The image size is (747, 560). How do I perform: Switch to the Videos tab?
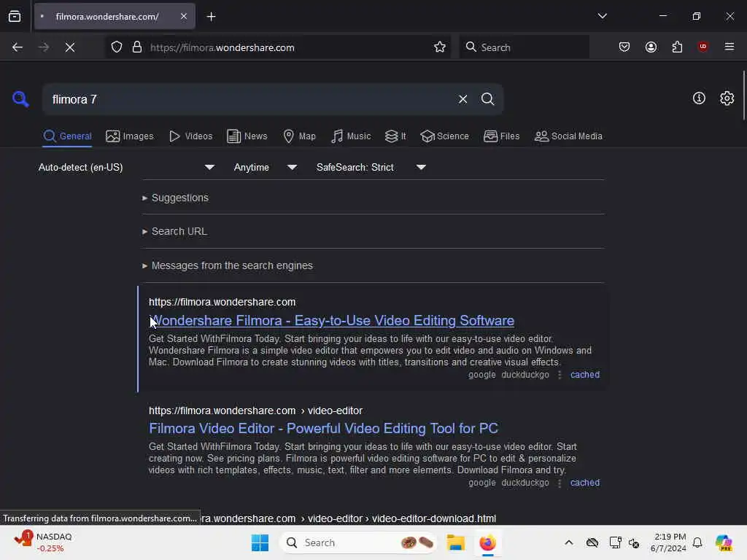tap(190, 136)
